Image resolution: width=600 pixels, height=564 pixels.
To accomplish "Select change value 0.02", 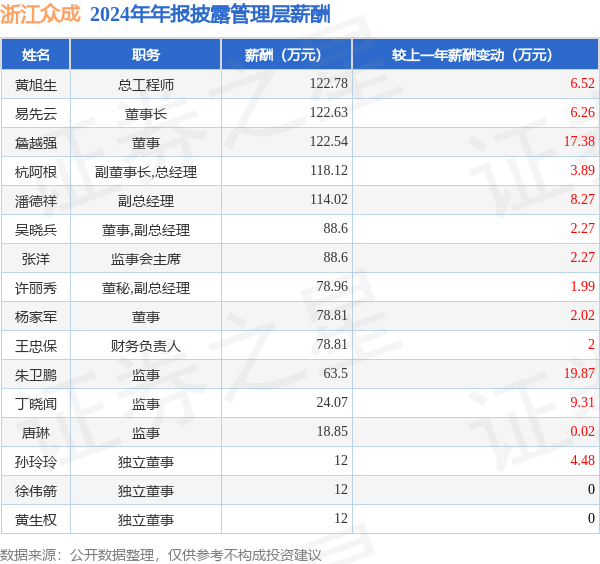I will (x=582, y=432).
